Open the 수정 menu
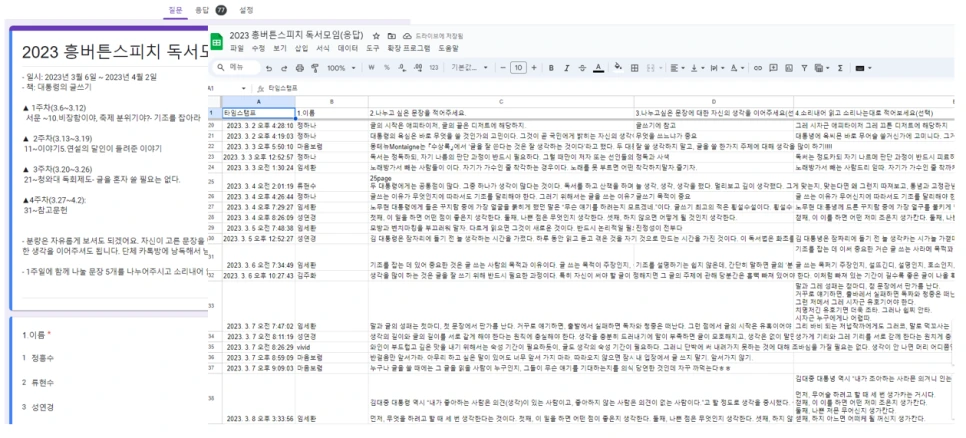The width and height of the screenshot is (966, 438). coord(258,48)
